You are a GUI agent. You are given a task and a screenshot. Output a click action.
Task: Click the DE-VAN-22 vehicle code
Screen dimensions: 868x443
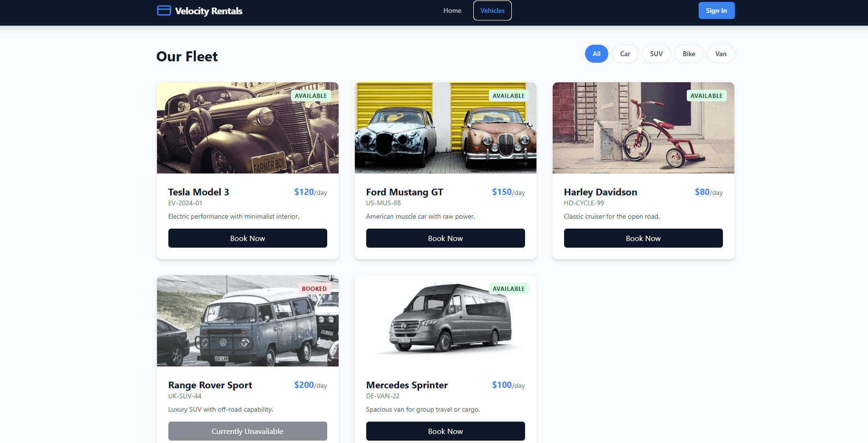point(383,396)
